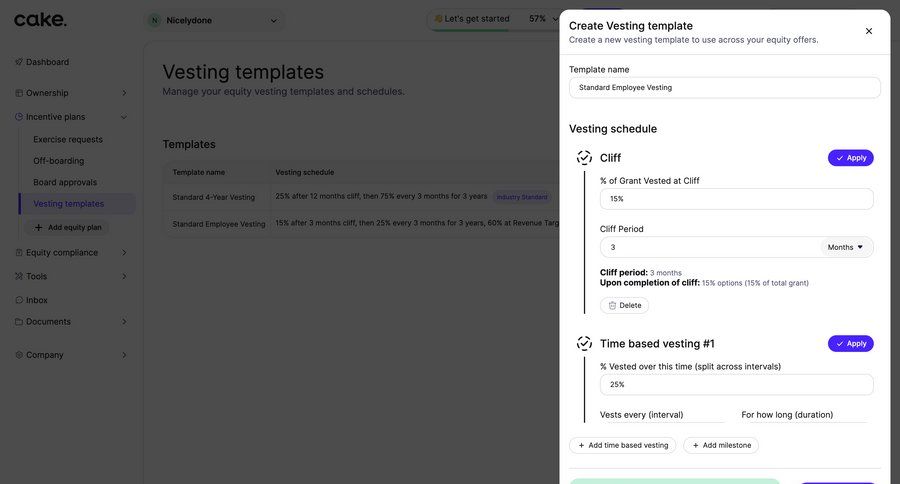Click the cake. logo

pyautogui.click(x=41, y=20)
